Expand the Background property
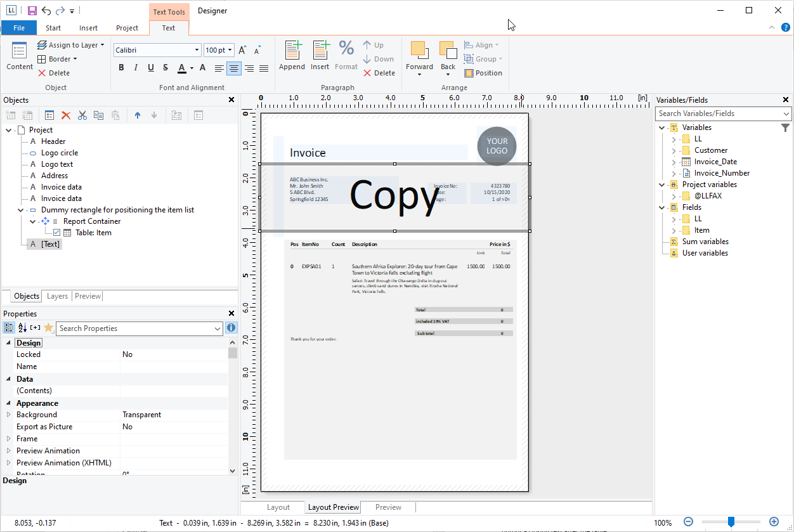Screen dimensions: 794x532 point(9,415)
